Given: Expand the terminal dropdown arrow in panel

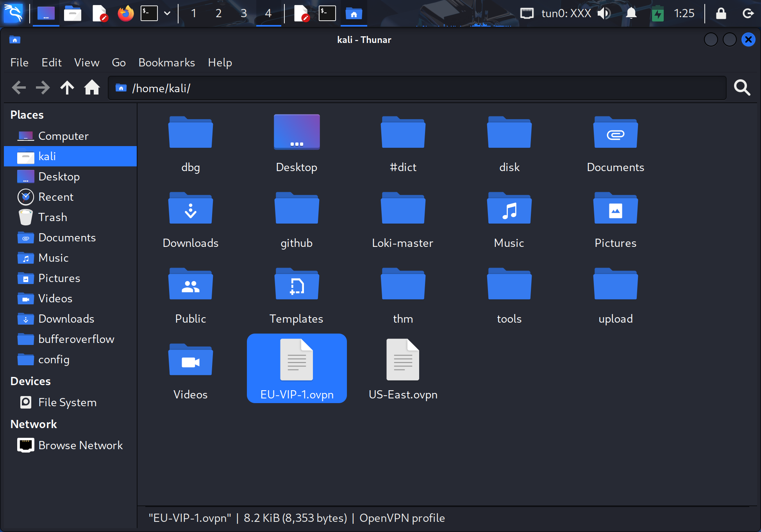Looking at the screenshot, I should (167, 14).
